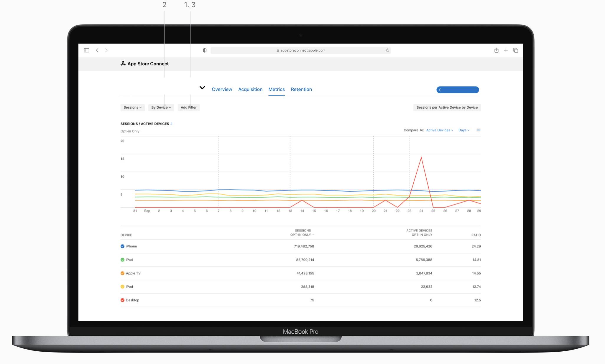Swap metrics icon beside SESSIONS / ACTIVE DEVICES
The image size is (605, 364).
(171, 124)
